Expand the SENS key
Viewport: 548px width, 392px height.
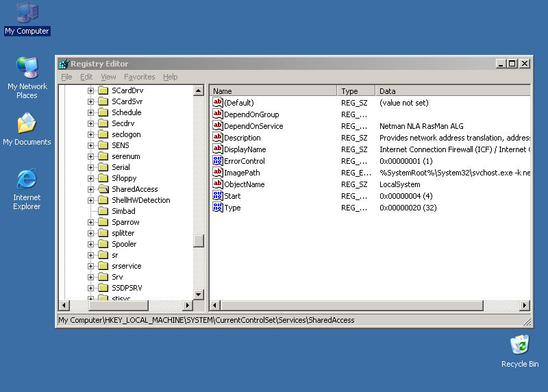pos(90,145)
